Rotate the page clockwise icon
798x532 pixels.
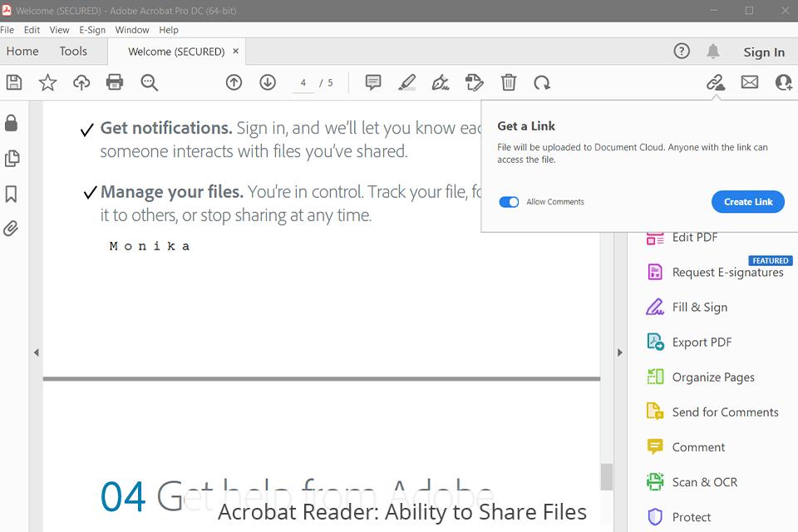tap(542, 82)
